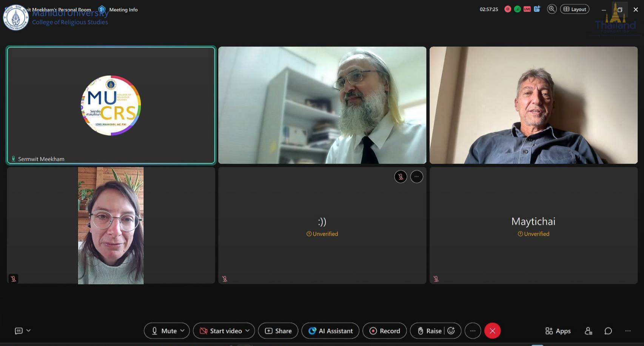The width and height of the screenshot is (644, 346).
Task: Open the chat panel
Action: (x=608, y=331)
